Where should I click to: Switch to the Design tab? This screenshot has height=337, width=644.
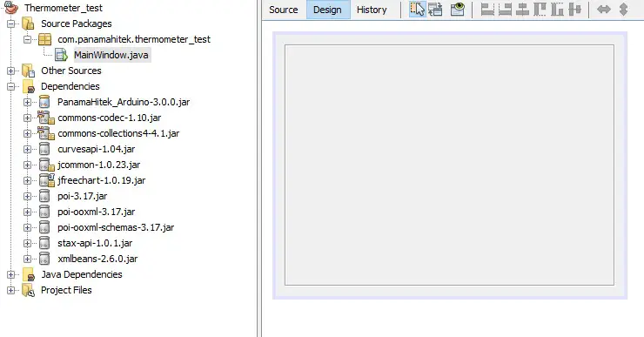pos(327,10)
